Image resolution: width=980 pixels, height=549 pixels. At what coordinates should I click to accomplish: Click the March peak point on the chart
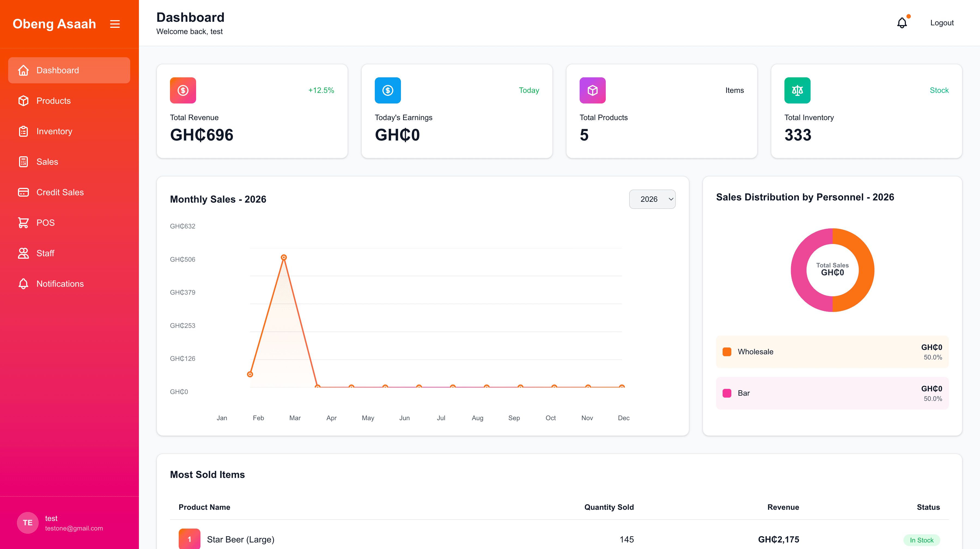point(284,257)
